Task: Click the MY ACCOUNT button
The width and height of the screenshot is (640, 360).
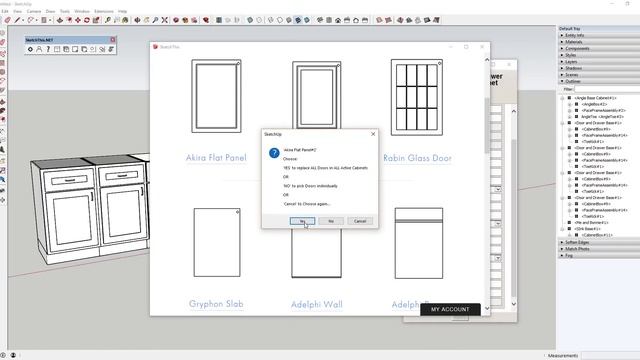Action: (450, 309)
